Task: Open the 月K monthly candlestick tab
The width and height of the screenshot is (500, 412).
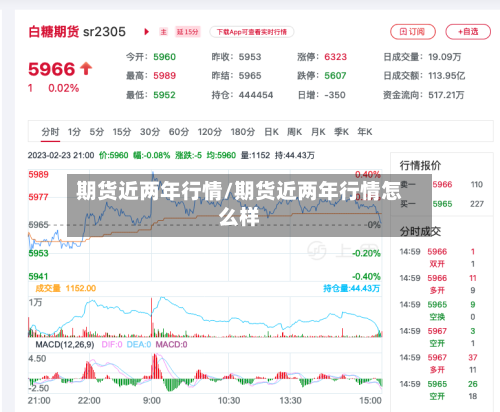Action: [x=318, y=132]
